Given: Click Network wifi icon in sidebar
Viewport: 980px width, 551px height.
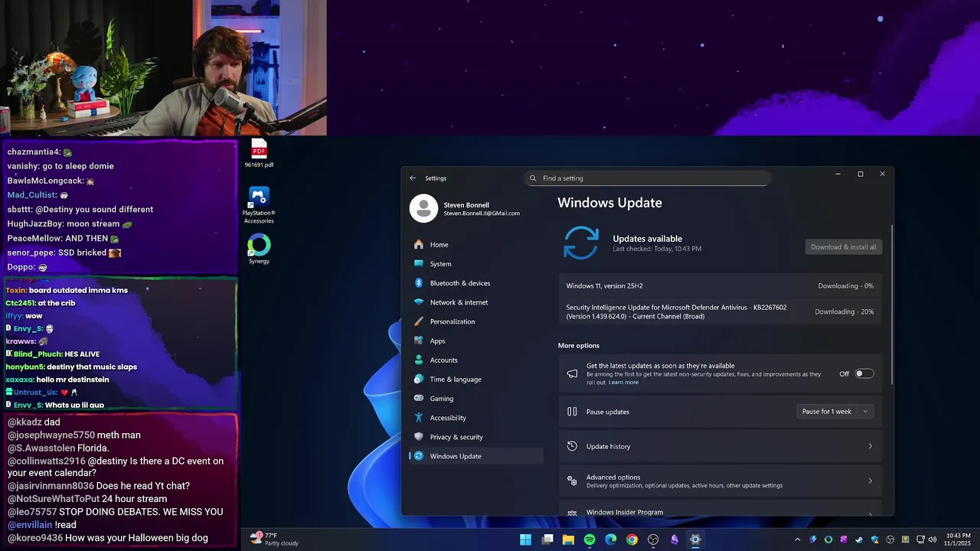Looking at the screenshot, I should coord(419,302).
